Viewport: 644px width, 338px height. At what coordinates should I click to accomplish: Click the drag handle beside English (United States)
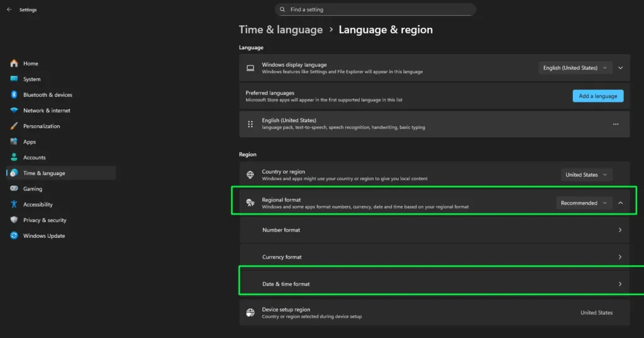pyautogui.click(x=250, y=124)
